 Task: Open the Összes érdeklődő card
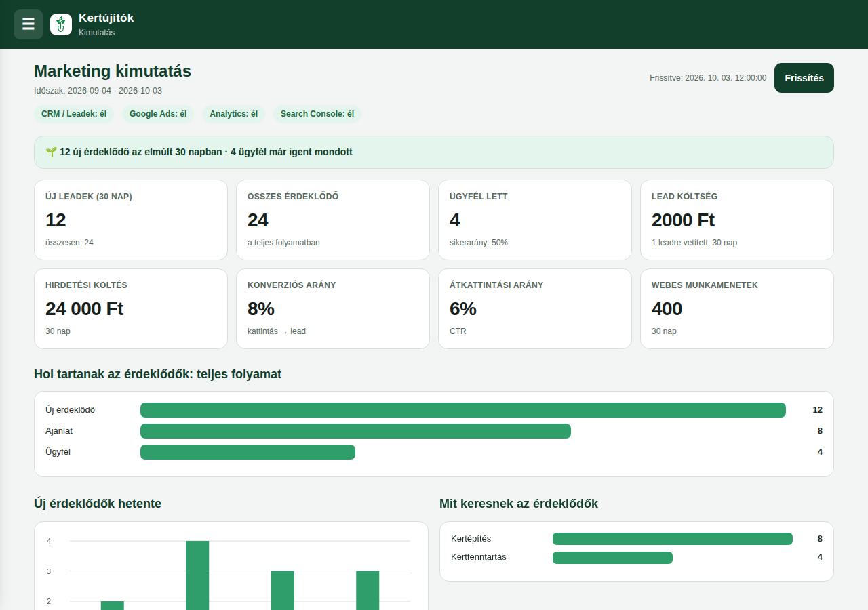pyautogui.click(x=333, y=220)
